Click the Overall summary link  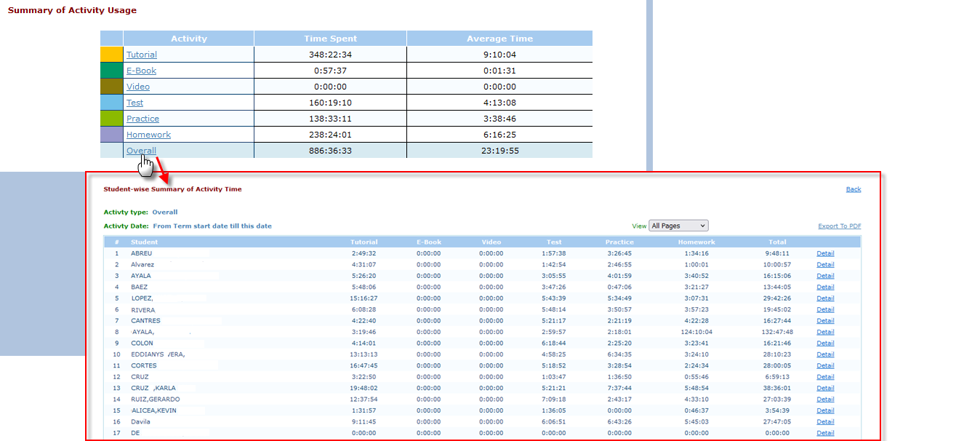[141, 151]
